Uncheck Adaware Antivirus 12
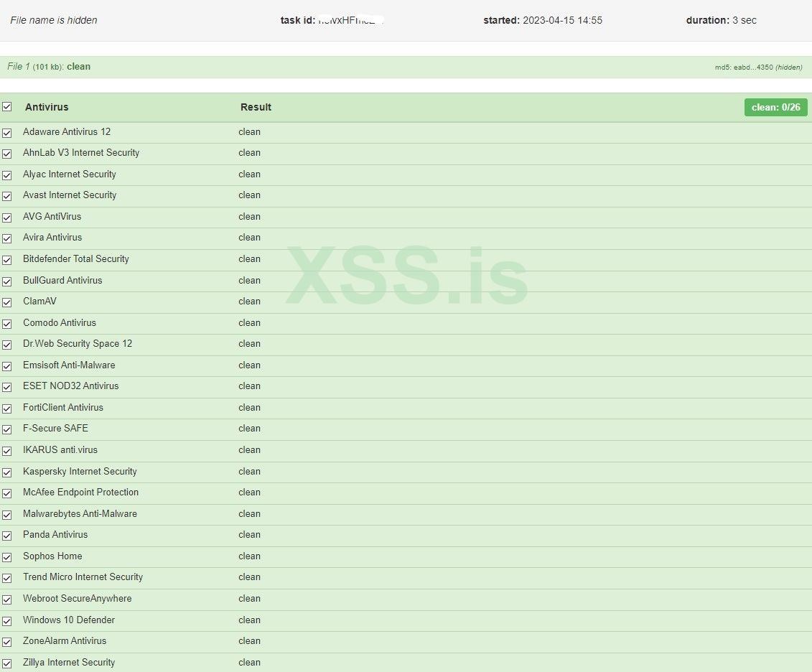 pyautogui.click(x=7, y=133)
